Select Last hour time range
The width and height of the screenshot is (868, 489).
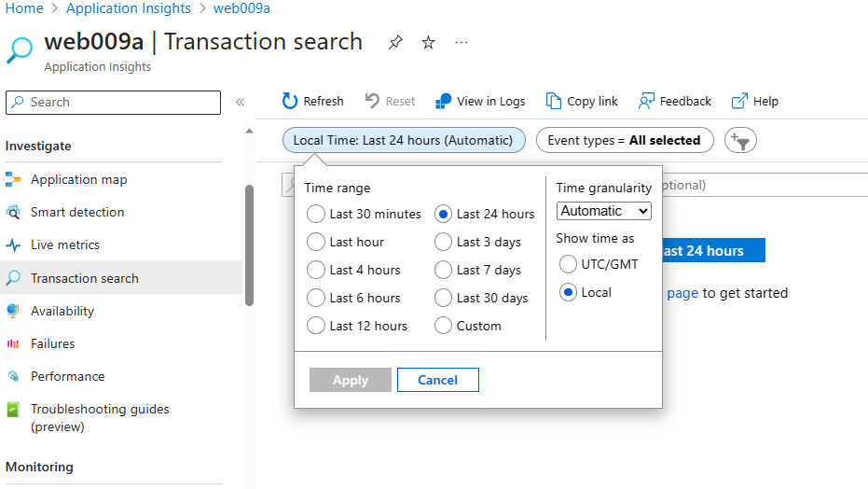click(315, 242)
